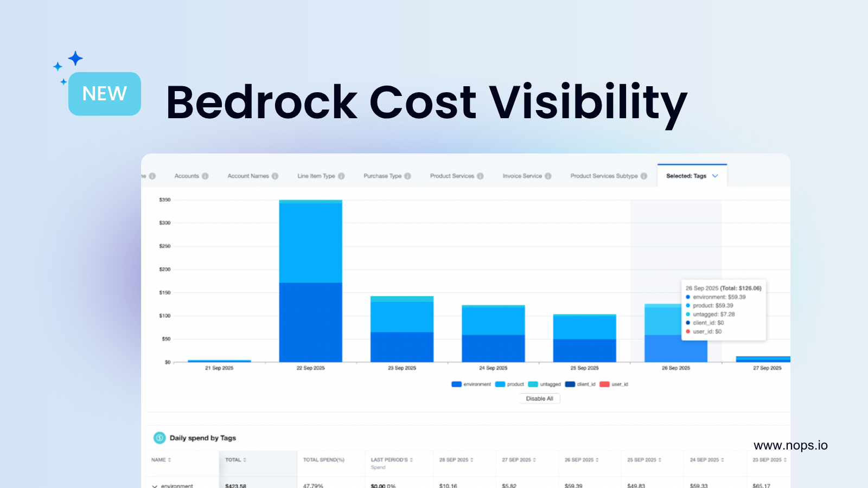Hide the user_id legend series
This screenshot has height=488, width=868.
614,384
